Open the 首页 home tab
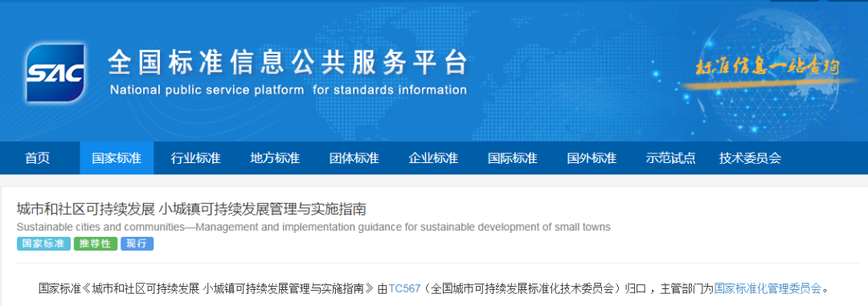Image resolution: width=868 pixels, height=306 pixels. [x=37, y=157]
